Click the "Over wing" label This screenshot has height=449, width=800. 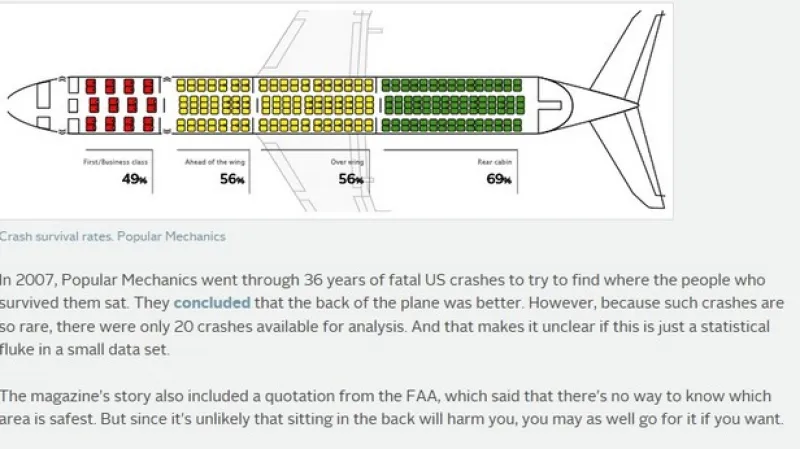pos(344,161)
